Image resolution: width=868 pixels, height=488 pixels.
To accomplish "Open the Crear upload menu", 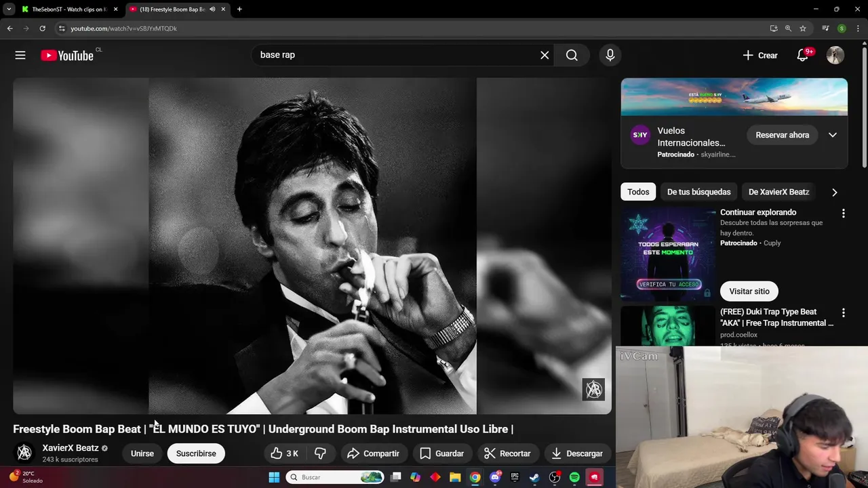I will 760,56.
